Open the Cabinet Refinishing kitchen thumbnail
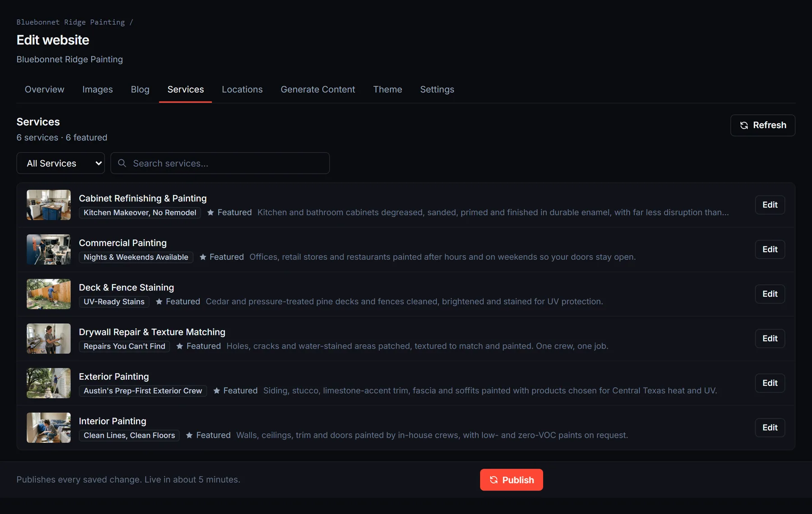812x514 pixels. (x=49, y=205)
